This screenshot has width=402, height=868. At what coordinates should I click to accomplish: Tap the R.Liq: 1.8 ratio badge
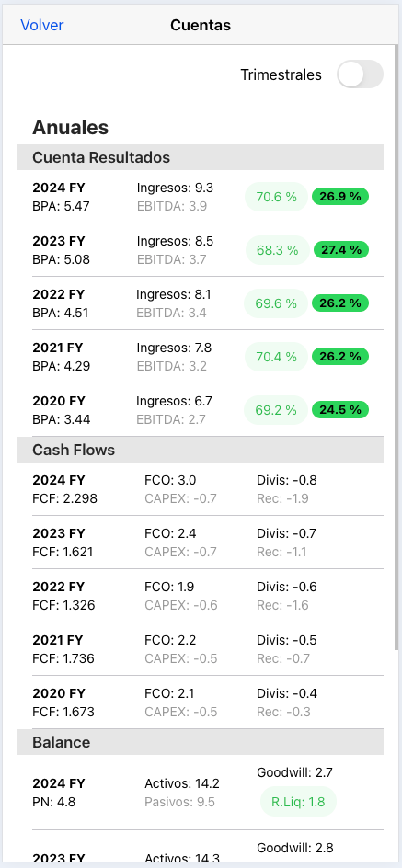click(298, 802)
